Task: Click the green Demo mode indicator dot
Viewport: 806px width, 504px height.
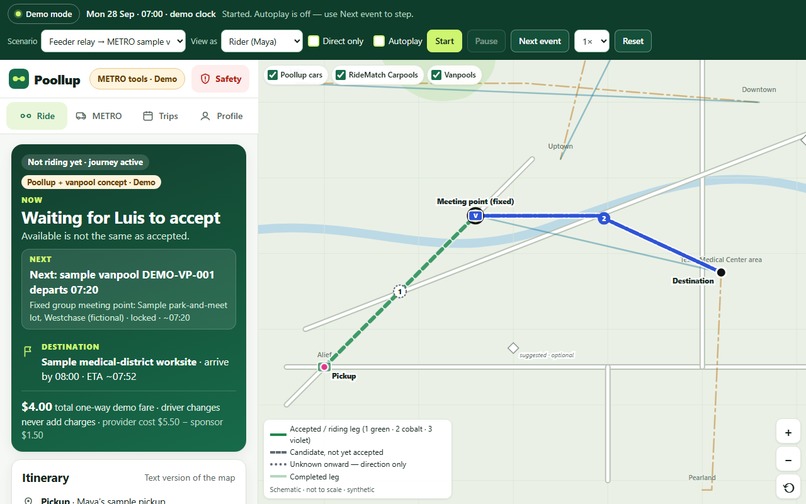Action: click(x=18, y=14)
